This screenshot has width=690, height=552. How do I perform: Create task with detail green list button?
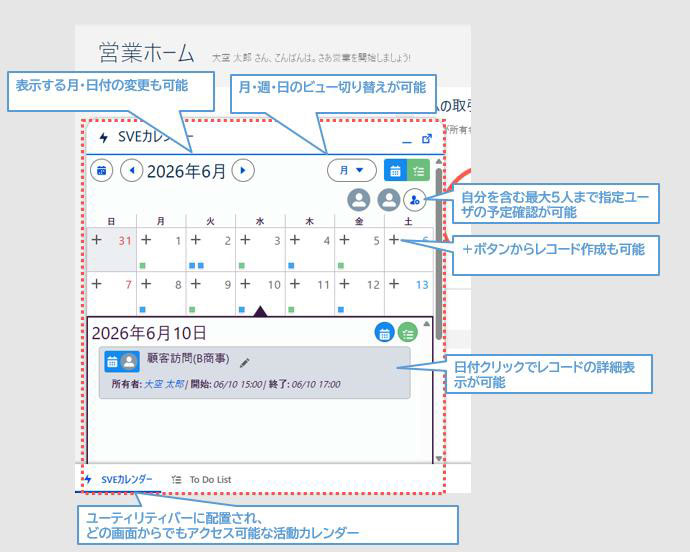point(407,333)
